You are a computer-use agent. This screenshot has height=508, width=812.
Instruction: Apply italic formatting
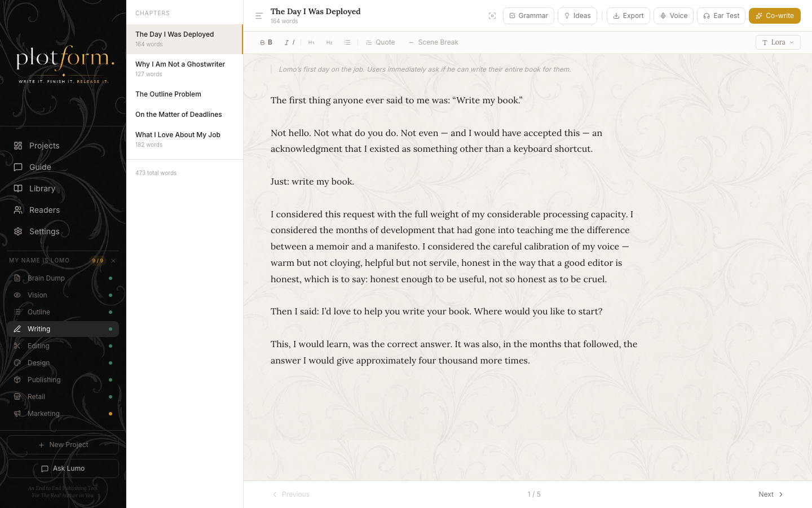tap(290, 42)
